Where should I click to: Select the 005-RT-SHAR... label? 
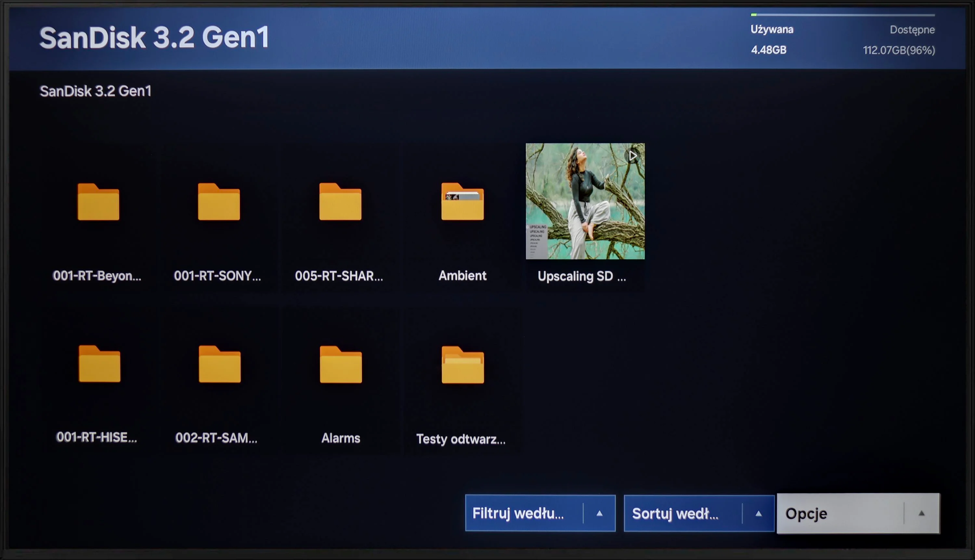tap(339, 276)
